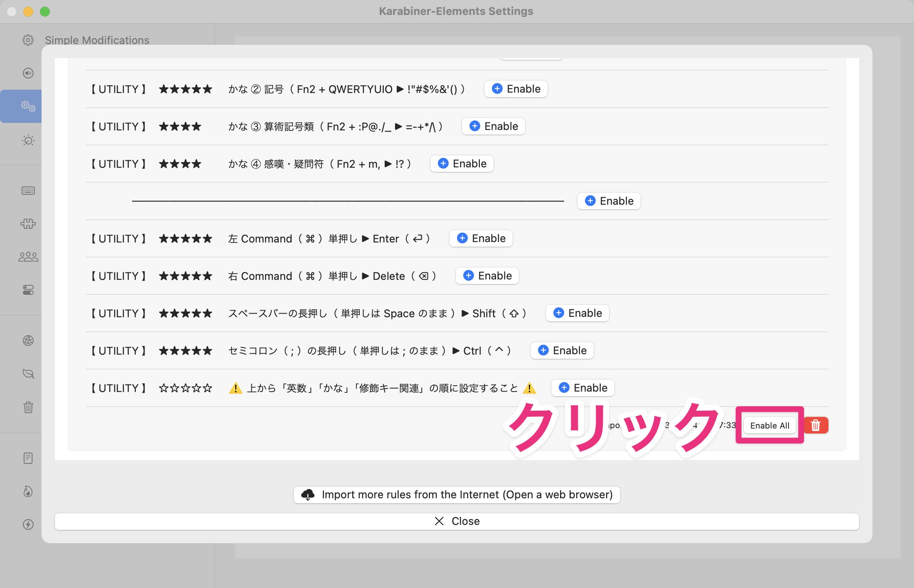Viewport: 914px width, 588px height.
Task: Enable スペースバーの長押し to Shift rule
Action: [577, 313]
